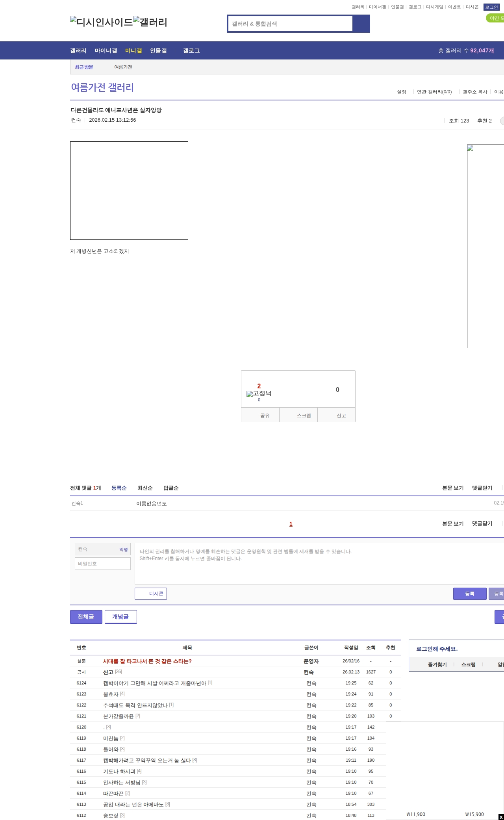Toggle 댓글닫기 above the comment list
This screenshot has width=504, height=820.
(482, 488)
